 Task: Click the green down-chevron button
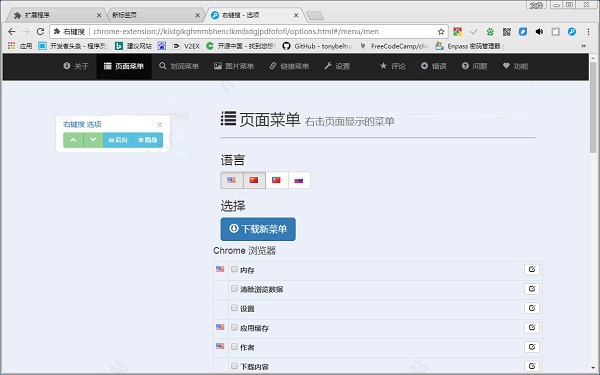pyautogui.click(x=93, y=140)
